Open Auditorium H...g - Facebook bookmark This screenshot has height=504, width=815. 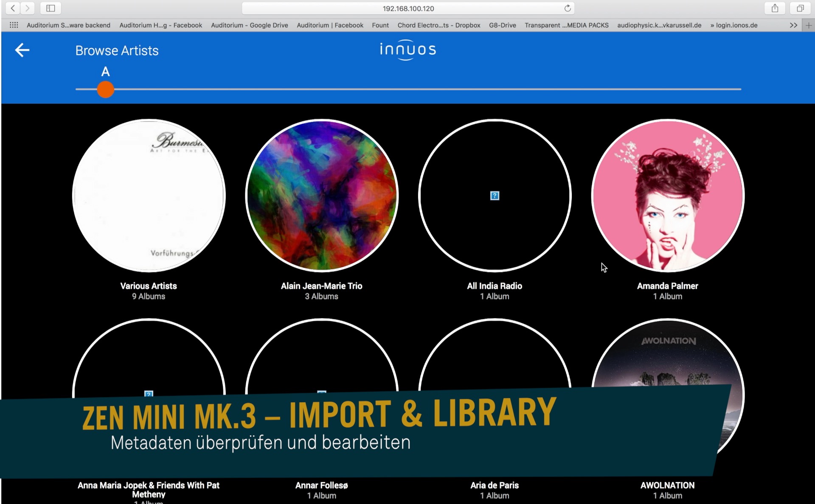pos(161,25)
